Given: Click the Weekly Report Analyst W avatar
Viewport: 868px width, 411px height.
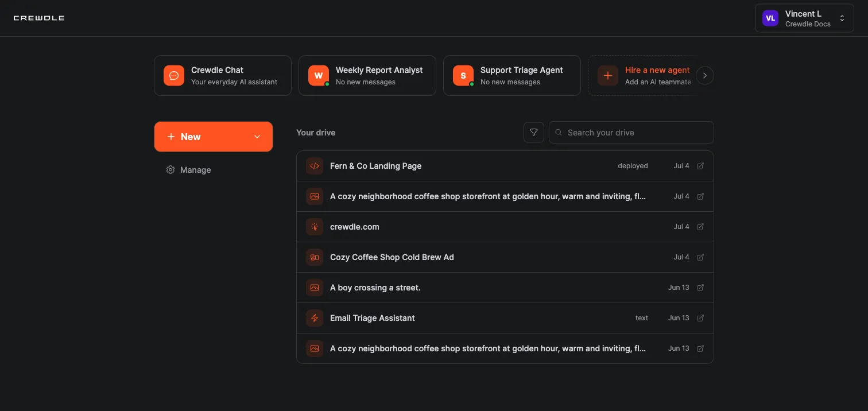Looking at the screenshot, I should [319, 76].
